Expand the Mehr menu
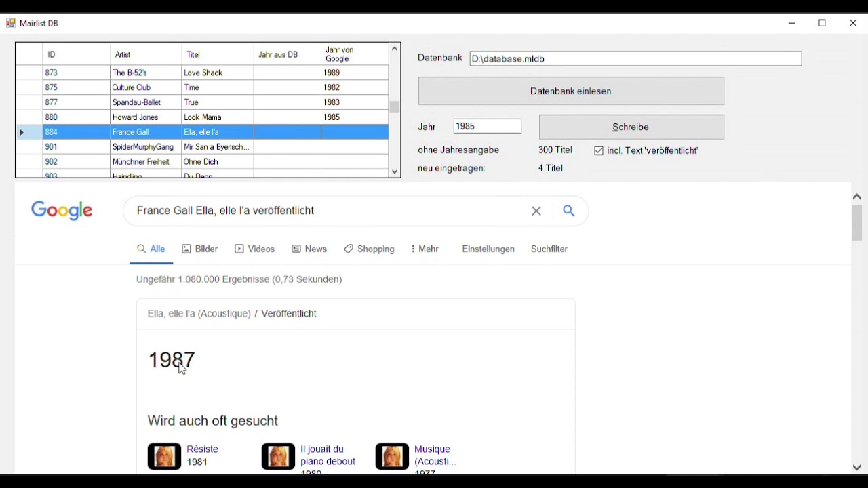The height and width of the screenshot is (488, 868). pos(425,249)
